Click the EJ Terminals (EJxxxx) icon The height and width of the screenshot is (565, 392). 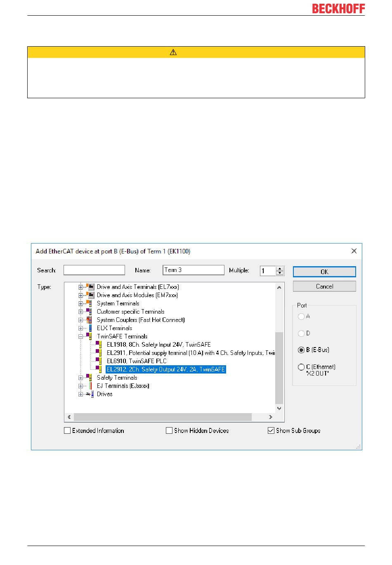[x=90, y=386]
